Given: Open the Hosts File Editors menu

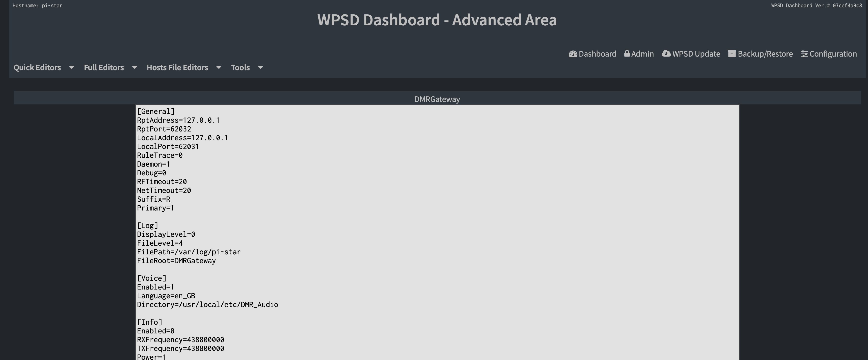Looking at the screenshot, I should click(177, 67).
